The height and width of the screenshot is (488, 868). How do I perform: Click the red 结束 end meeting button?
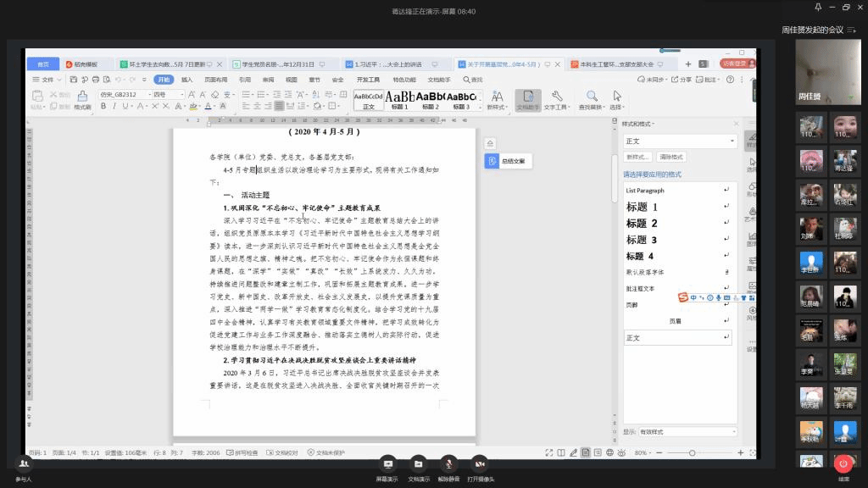tap(843, 464)
